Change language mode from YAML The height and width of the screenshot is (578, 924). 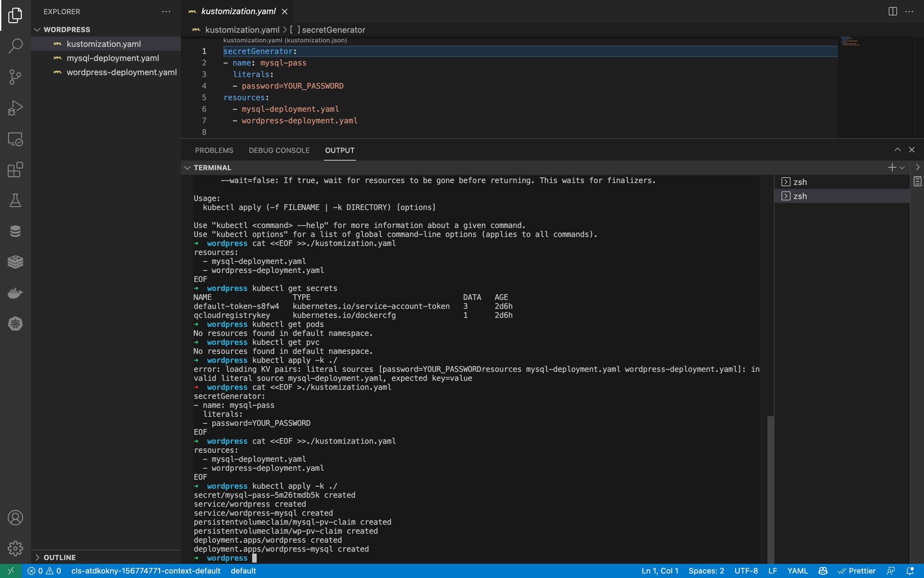pyautogui.click(x=797, y=571)
